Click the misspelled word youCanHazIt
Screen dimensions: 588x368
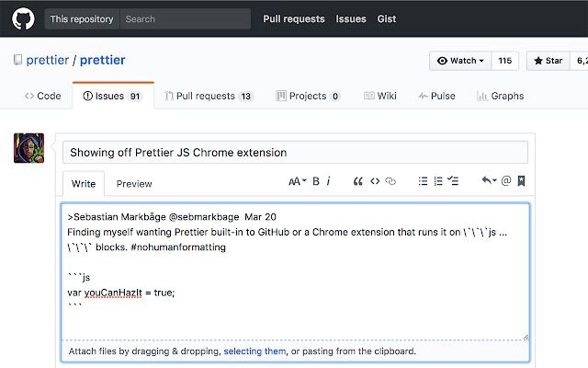tap(113, 293)
